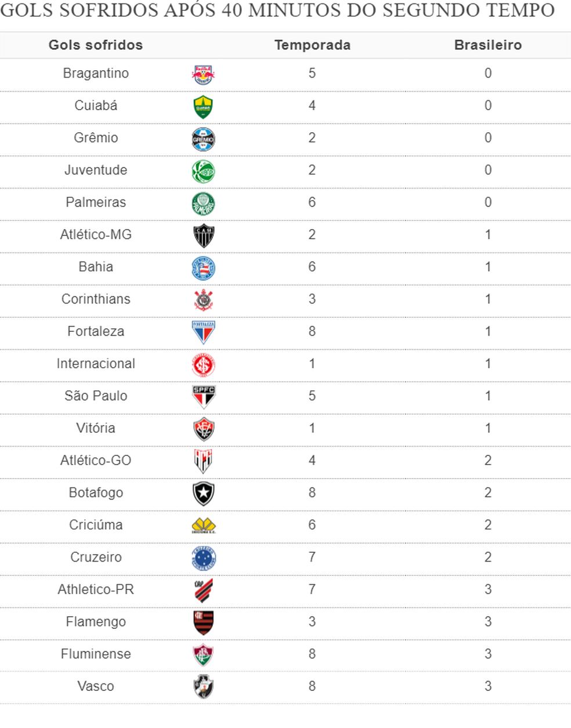This screenshot has height=728, width=571.
Task: Select the Flamengo club crest
Action: (203, 622)
